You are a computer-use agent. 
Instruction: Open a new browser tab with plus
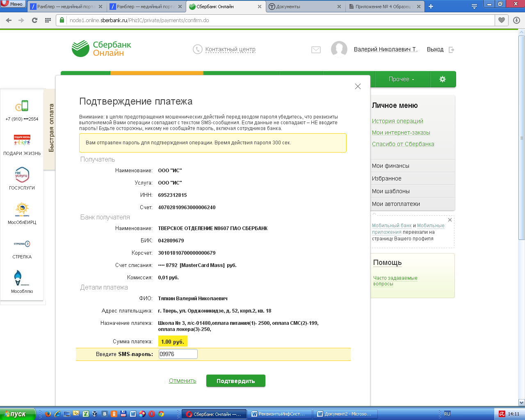pos(431,7)
